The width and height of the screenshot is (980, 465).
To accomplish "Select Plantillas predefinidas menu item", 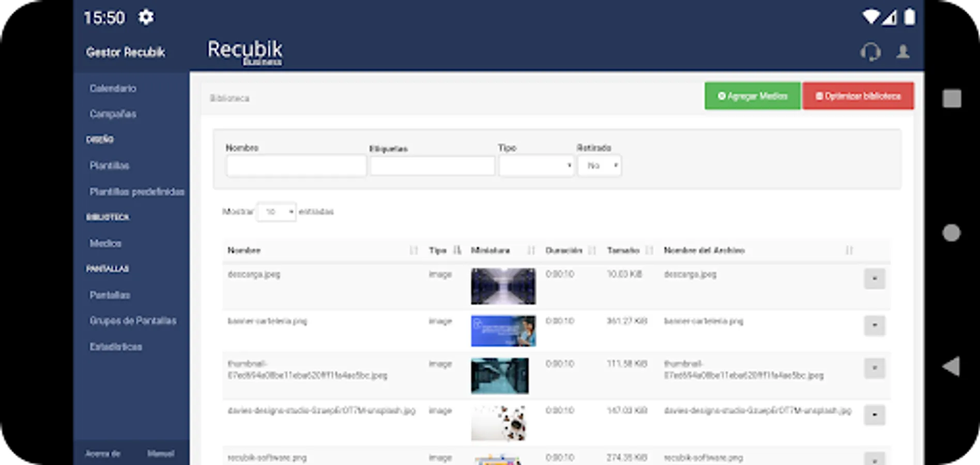I will [x=137, y=192].
